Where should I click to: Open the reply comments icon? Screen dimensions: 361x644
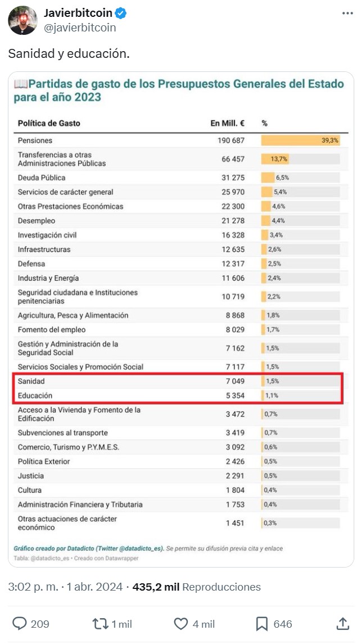20,624
